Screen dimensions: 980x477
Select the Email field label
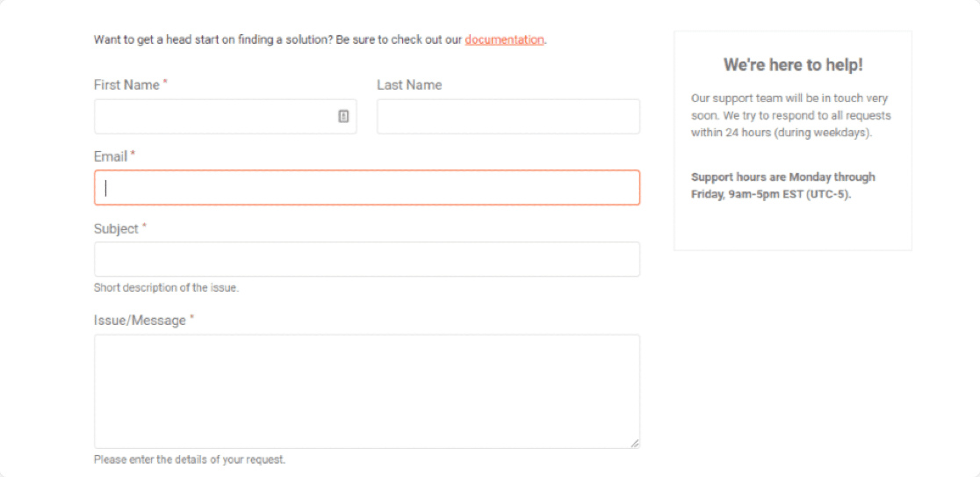(111, 156)
